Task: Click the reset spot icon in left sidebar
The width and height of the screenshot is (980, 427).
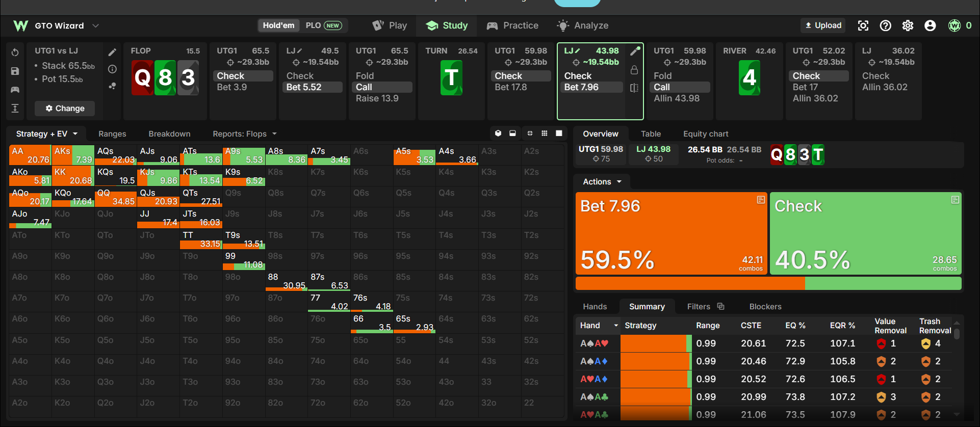Action: coord(15,52)
